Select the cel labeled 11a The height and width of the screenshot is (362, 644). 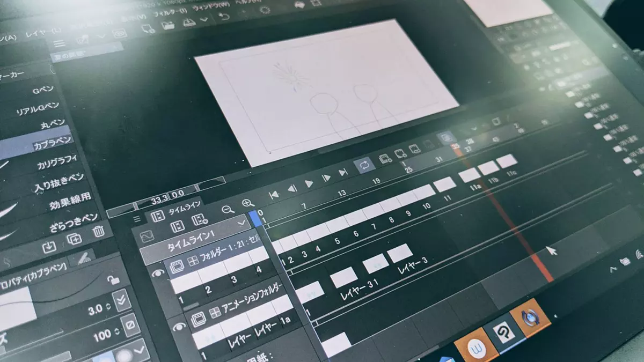470,175
